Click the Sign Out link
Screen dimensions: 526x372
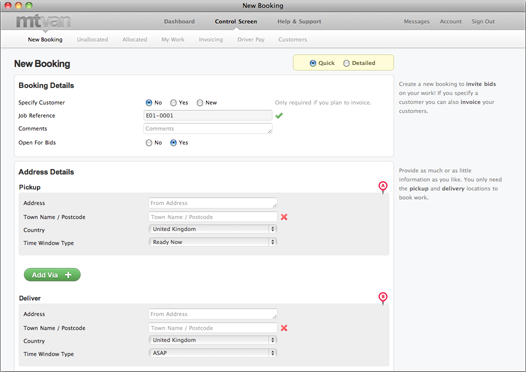click(x=483, y=21)
